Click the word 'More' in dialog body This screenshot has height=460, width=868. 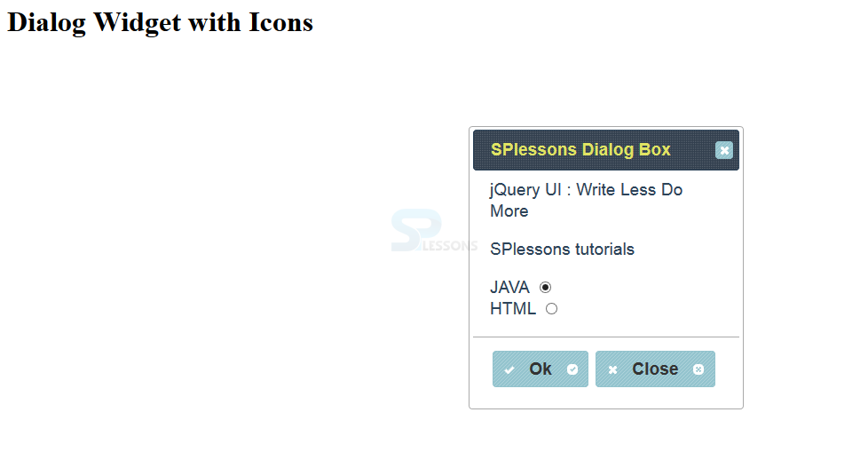(509, 211)
